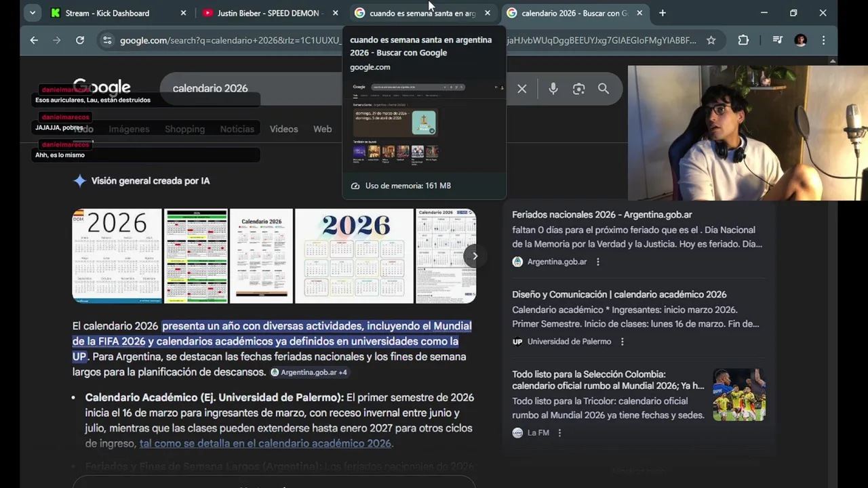The image size is (868, 488).
Task: Open options for La FM source
Action: 559,432
